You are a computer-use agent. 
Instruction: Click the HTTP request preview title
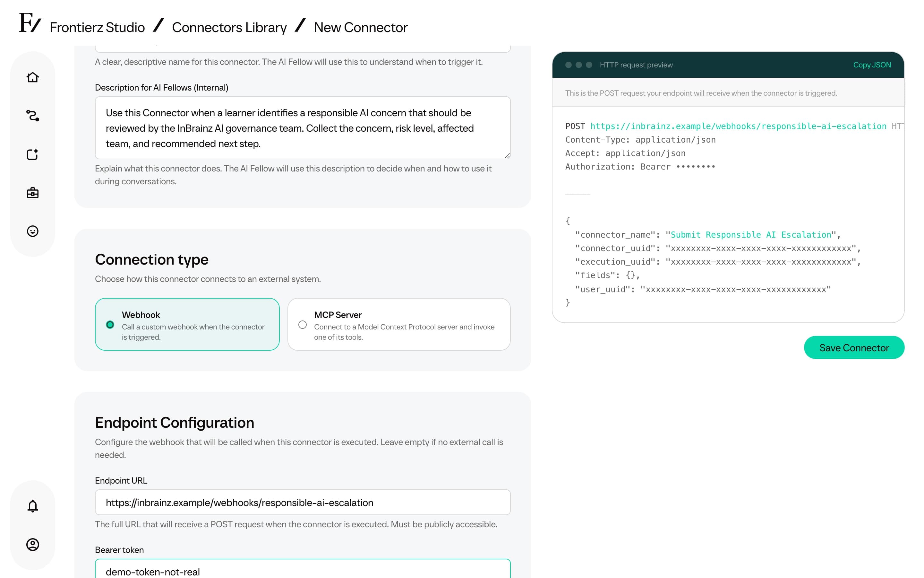coord(636,65)
